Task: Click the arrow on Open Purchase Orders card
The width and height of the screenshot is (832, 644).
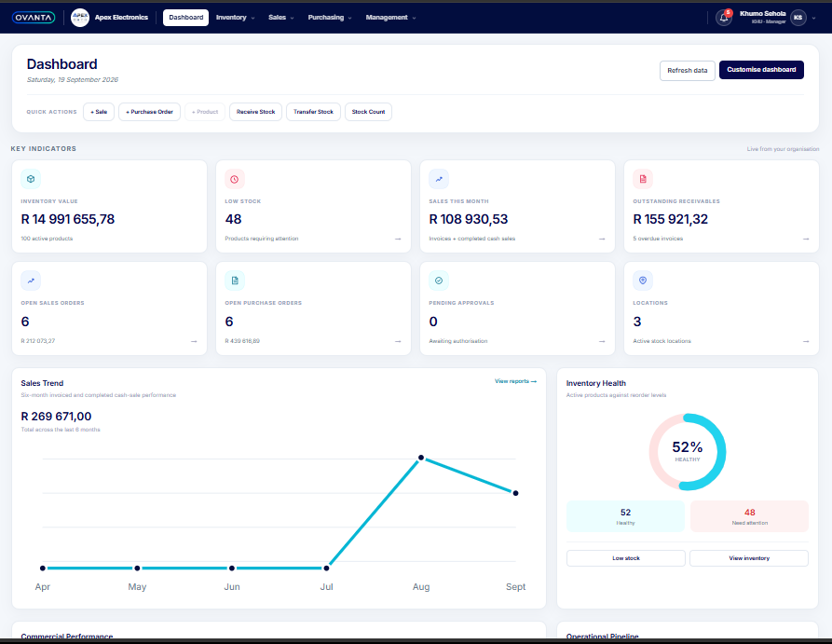Action: [x=398, y=341]
